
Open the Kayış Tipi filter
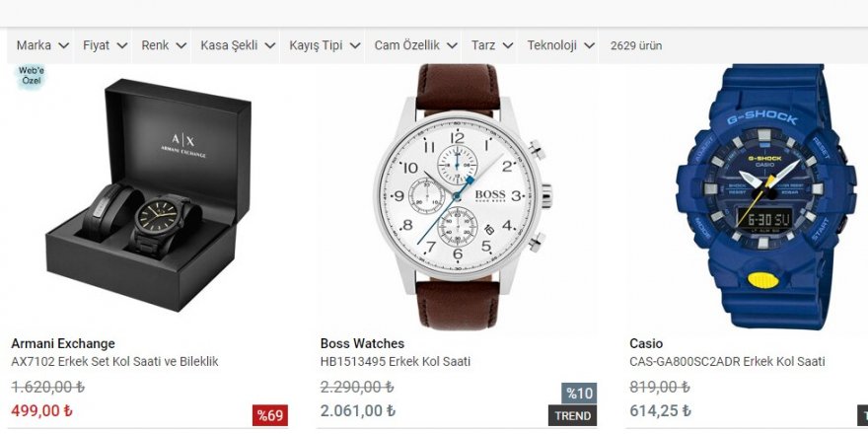[x=325, y=45]
